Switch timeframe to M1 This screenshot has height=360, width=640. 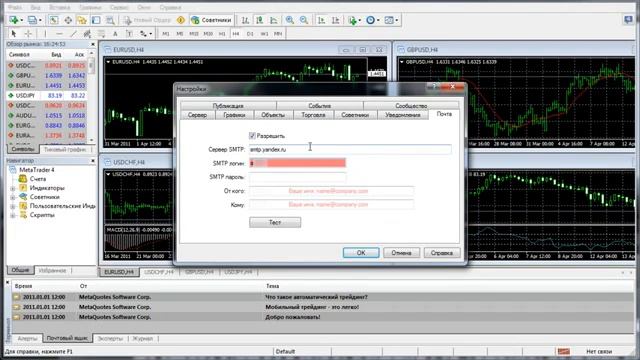pos(166,33)
